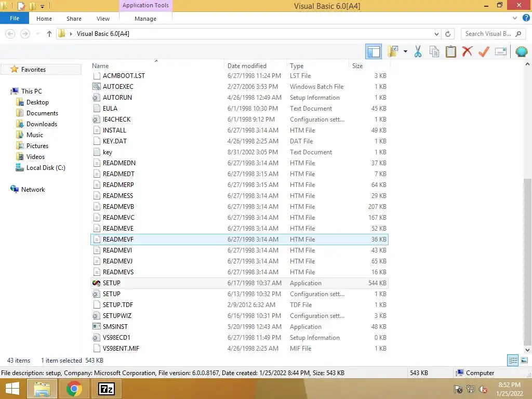The image size is (532, 399).
Task: Open File Explorer from the taskbar
Action: click(42, 389)
